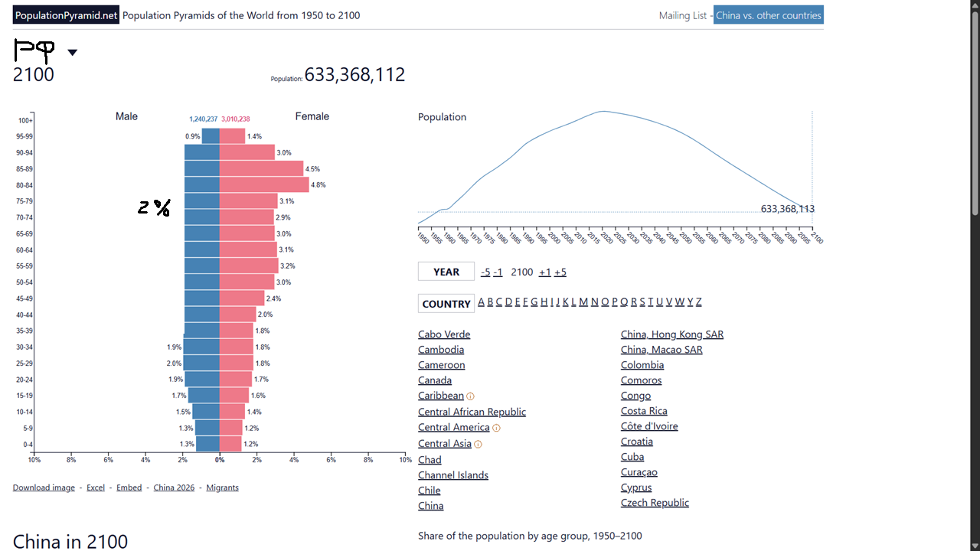This screenshot has height=551, width=980.
Task: Click the 2020 marker on population timeline
Action: pos(607,238)
